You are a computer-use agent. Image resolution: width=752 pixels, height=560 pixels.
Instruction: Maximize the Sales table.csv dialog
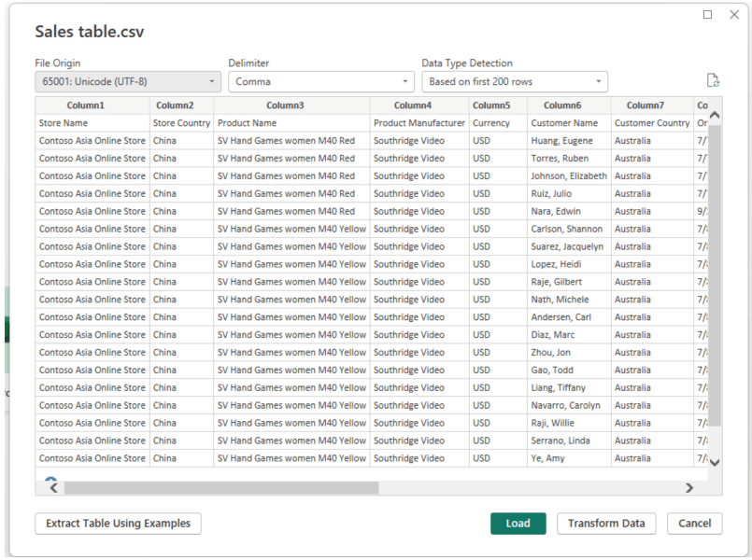coord(707,14)
